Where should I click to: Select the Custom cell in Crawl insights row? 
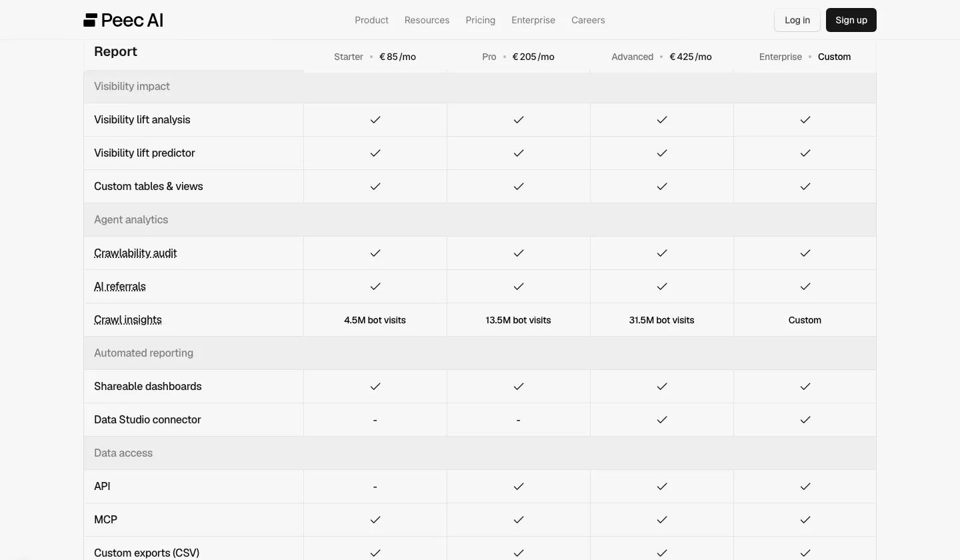click(x=805, y=320)
